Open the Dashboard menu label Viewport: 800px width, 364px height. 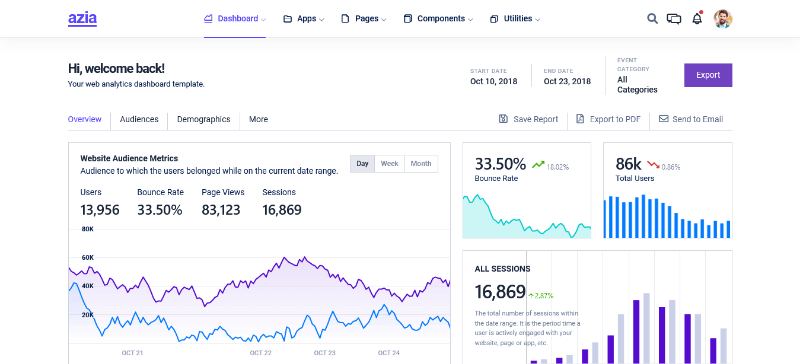point(238,18)
